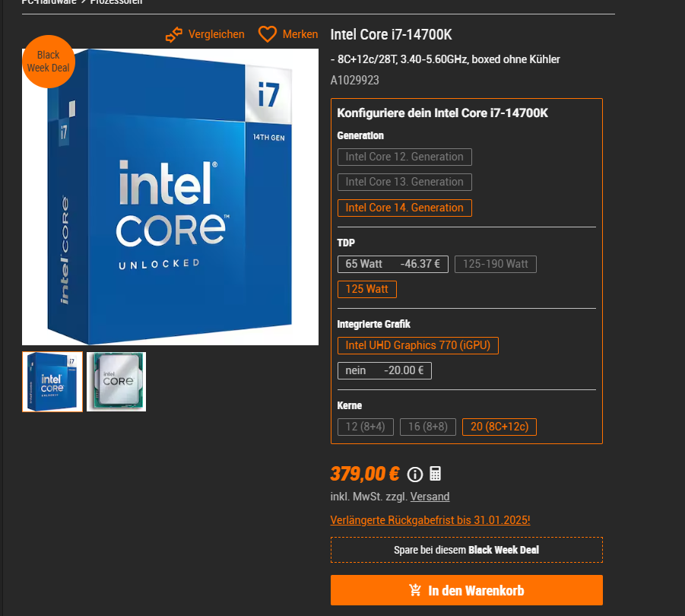Click the Black Week Deal badge
The width and height of the screenshot is (685, 616).
pyautogui.click(x=49, y=62)
